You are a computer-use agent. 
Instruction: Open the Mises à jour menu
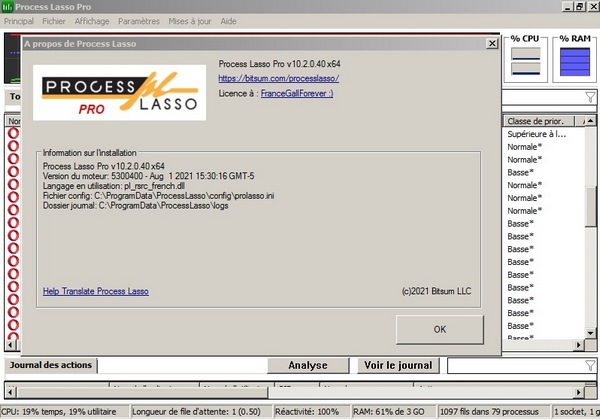click(x=190, y=21)
